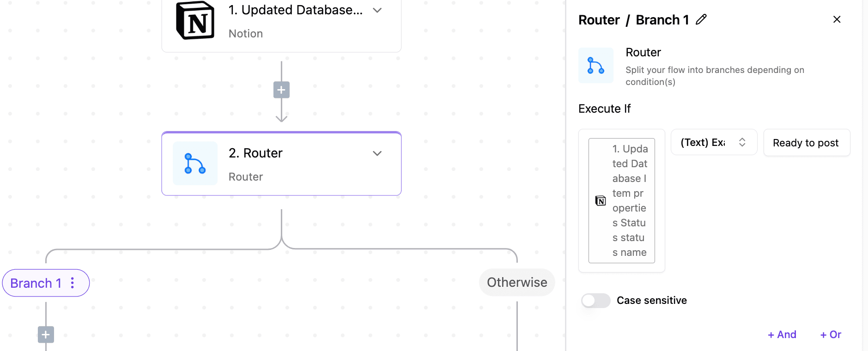Select the Otherwise branch
Viewport: 868px width, 351px height.
pyautogui.click(x=516, y=282)
